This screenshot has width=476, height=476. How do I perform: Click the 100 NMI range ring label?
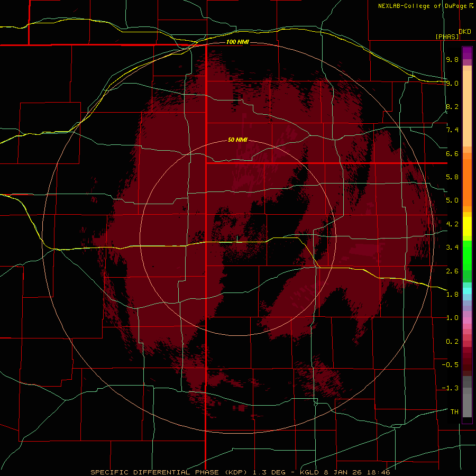237,42
